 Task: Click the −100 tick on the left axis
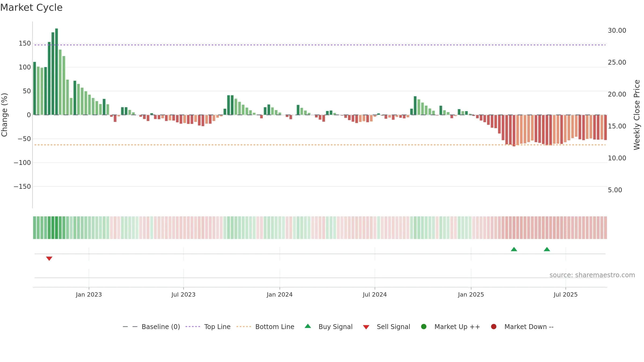22,162
